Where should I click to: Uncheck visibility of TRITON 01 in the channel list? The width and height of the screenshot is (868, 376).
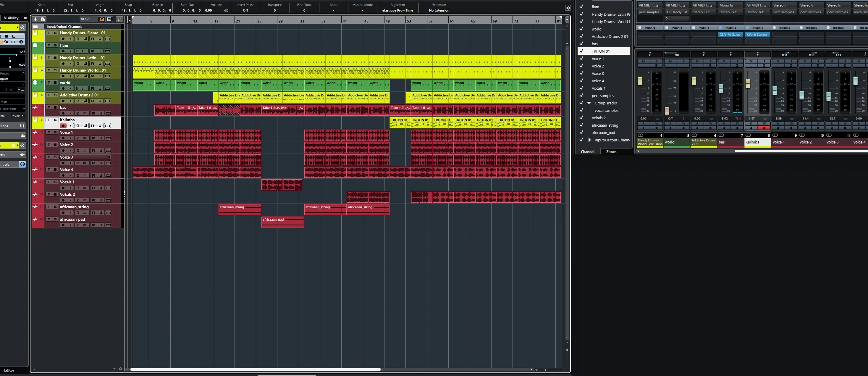581,51
